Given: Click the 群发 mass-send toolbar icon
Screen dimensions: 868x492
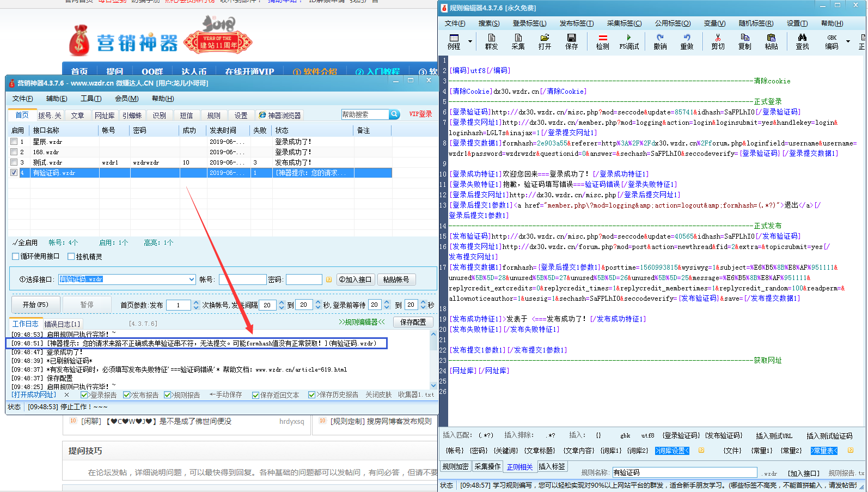Looking at the screenshot, I should coord(491,41).
